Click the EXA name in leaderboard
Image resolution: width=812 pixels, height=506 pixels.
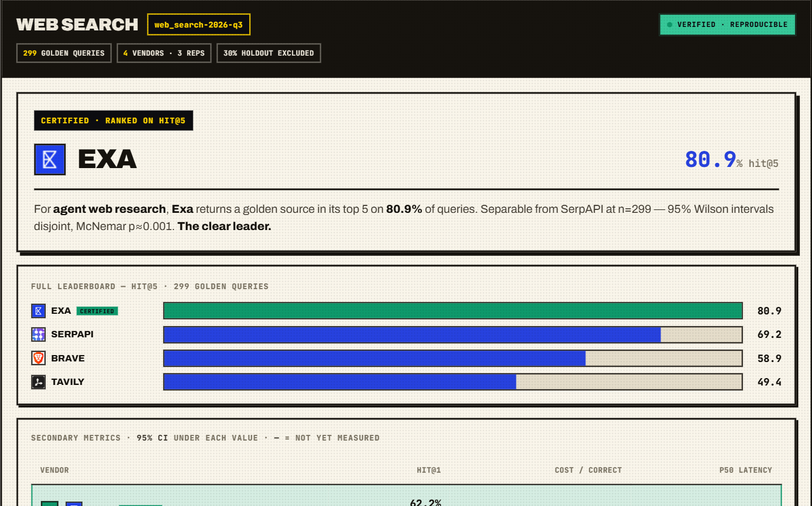click(61, 311)
